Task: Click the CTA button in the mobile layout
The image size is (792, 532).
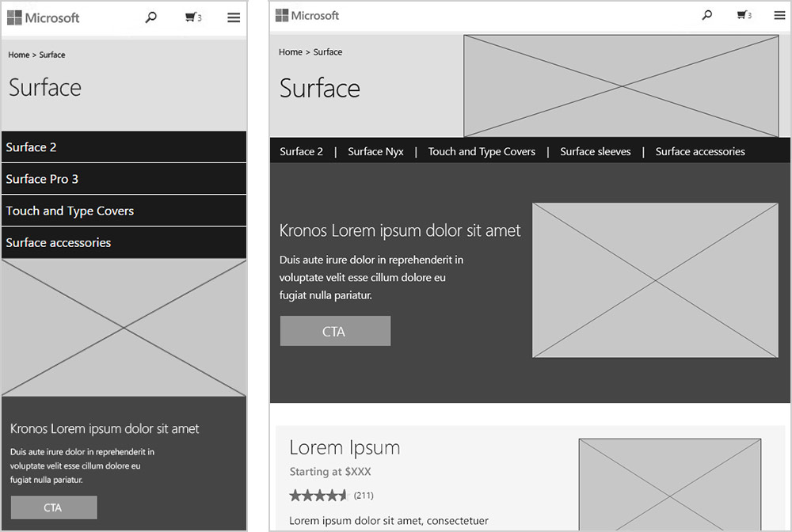Action: 54,507
